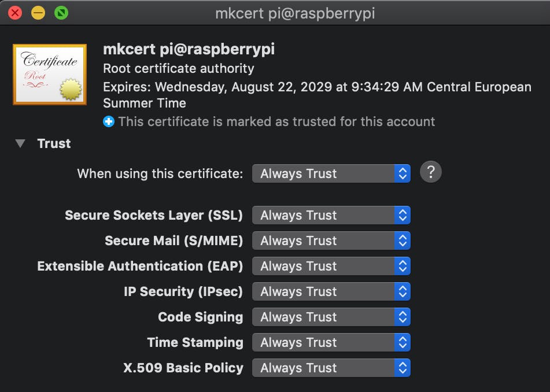Click the Trust section heading label
Screen dimensions: 550x392
pyautogui.click(x=54, y=143)
